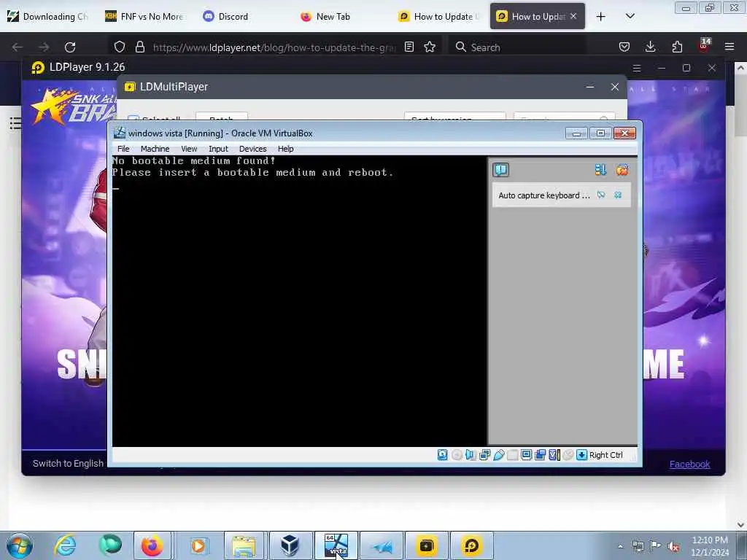Expand the list all tabs dropdown
This screenshot has width=747, height=560.
click(x=630, y=16)
